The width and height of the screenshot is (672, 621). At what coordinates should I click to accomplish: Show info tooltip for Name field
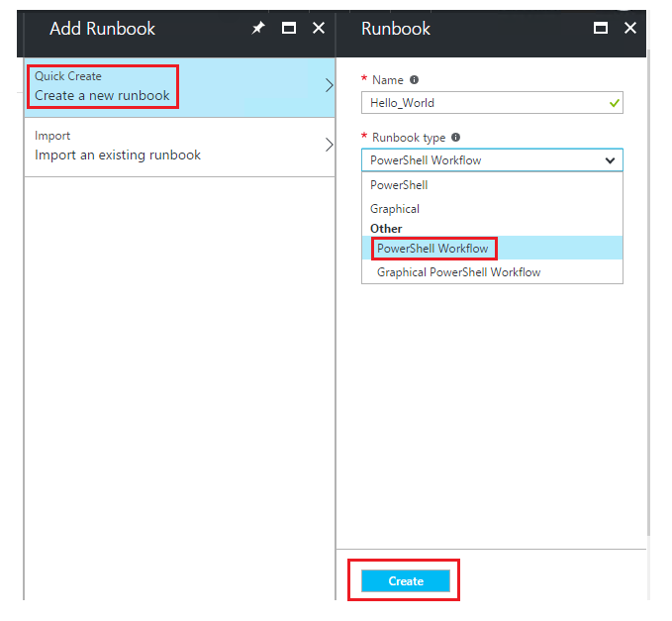(x=414, y=80)
